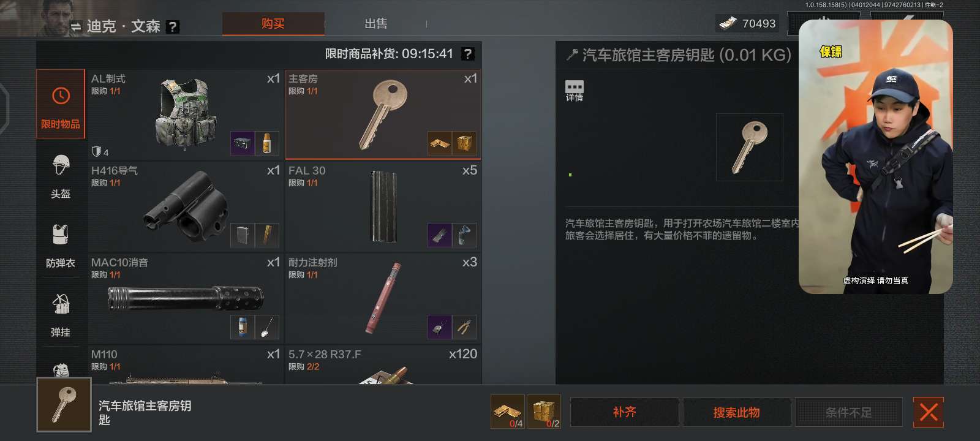This screenshot has width=980, height=441.
Task: Click the restock timer help icon
Action: 467,54
